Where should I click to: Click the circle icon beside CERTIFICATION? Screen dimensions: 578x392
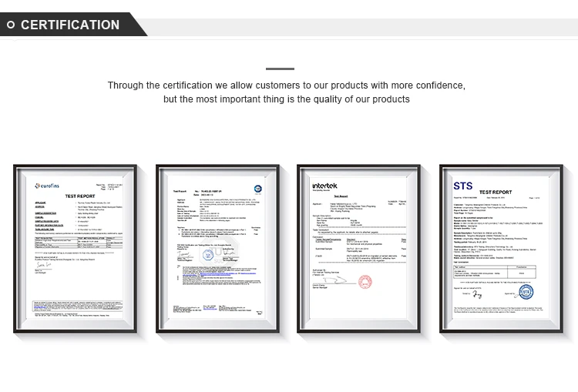(x=11, y=25)
